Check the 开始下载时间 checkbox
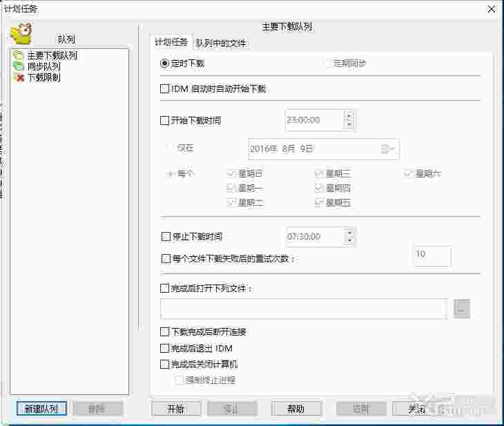504x426 pixels. [164, 121]
